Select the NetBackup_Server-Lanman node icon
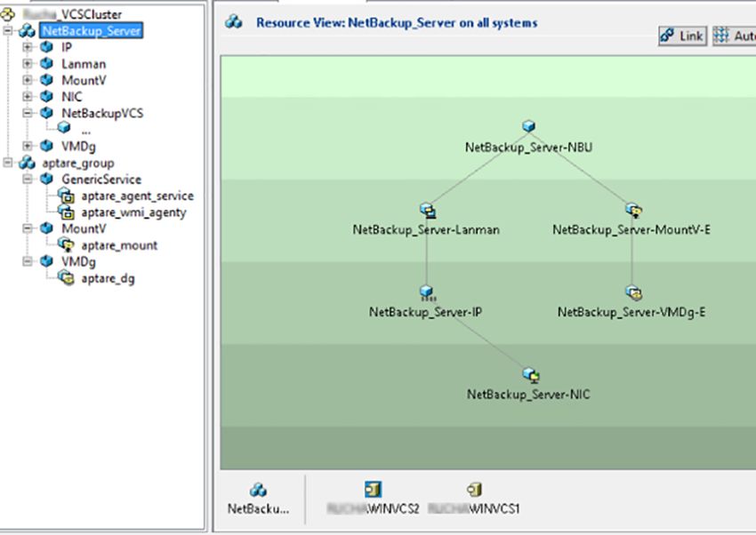This screenshot has height=535, width=756. 428,210
